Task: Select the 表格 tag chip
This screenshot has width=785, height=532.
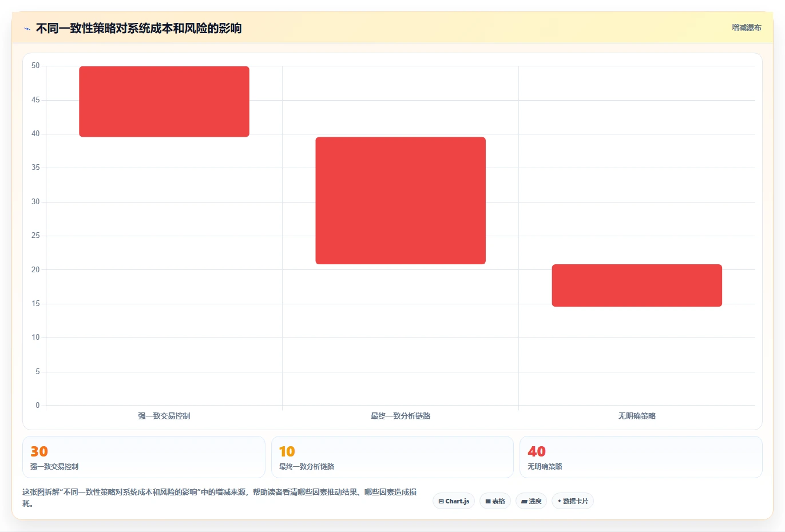Action: (495, 501)
